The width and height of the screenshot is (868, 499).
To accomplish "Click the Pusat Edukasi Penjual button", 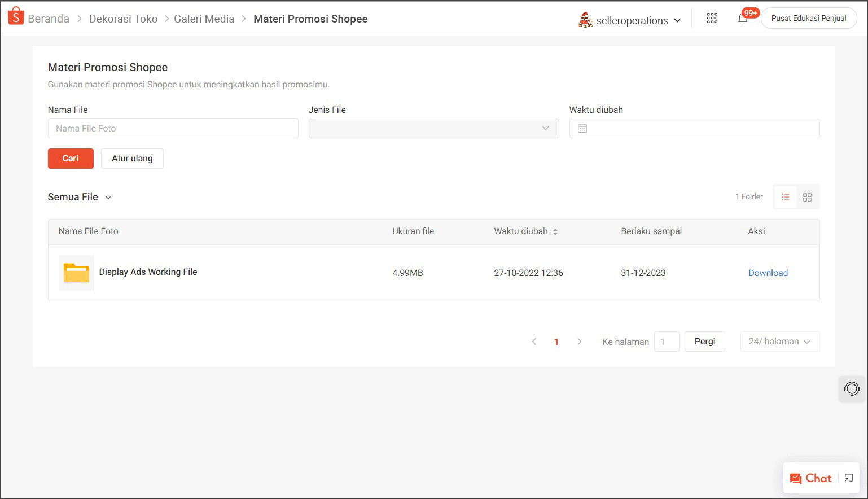I will pyautogui.click(x=809, y=18).
